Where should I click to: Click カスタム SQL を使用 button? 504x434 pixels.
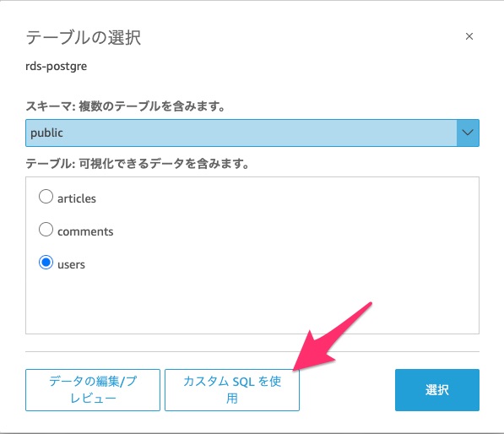coord(232,390)
